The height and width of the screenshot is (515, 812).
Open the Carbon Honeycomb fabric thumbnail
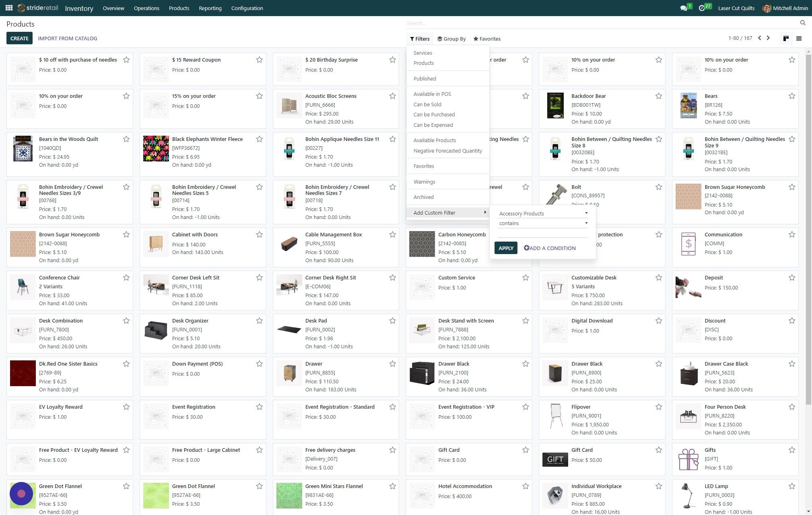click(422, 244)
